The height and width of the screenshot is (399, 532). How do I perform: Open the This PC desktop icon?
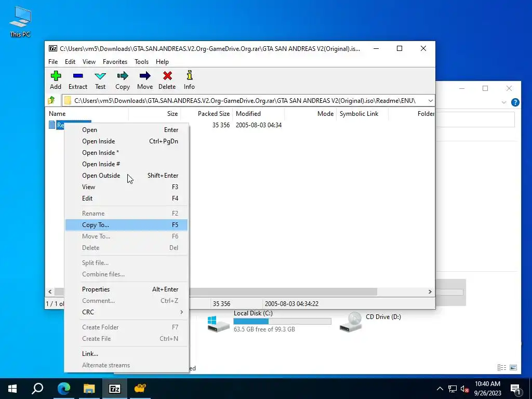[20, 22]
